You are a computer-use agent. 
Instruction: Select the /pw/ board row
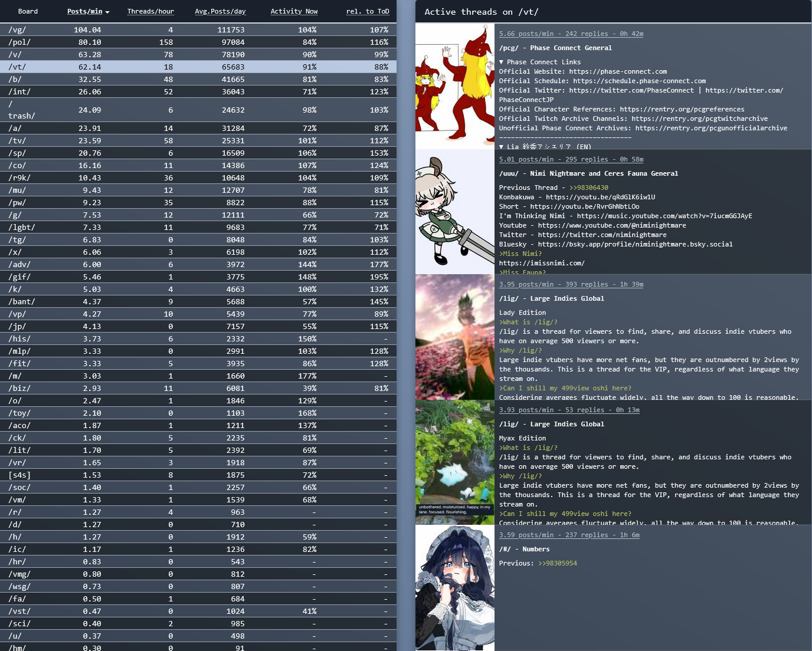click(x=198, y=202)
